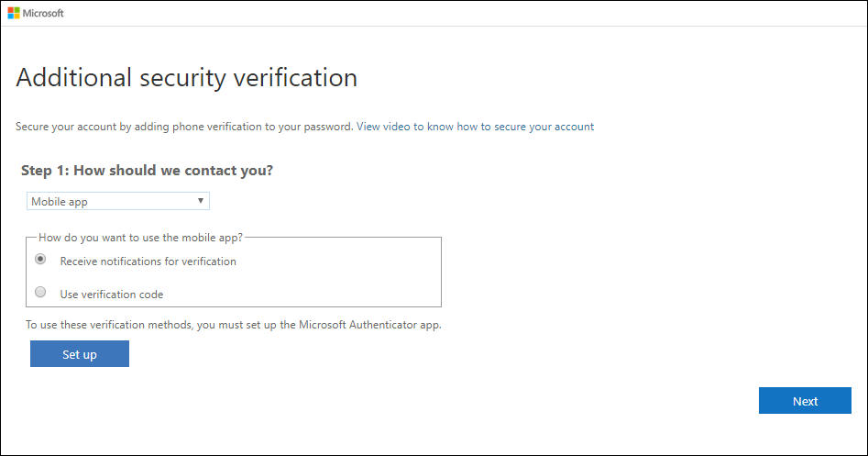Click the 'Secure your account by adding phone verification' text
This screenshot has width=868, height=456.
(184, 127)
